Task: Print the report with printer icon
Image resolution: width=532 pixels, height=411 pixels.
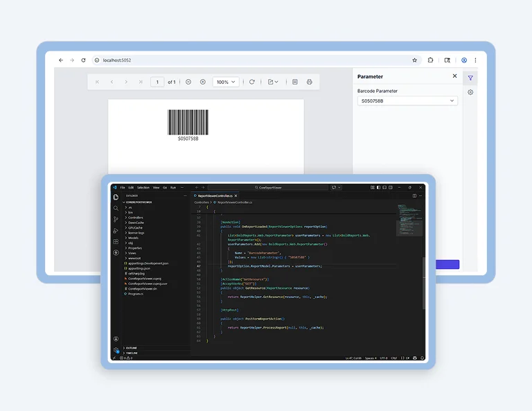Action: click(x=310, y=82)
